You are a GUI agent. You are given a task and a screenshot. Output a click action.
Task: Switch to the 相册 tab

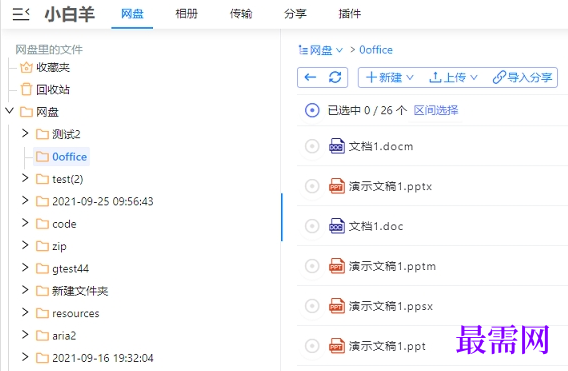[x=187, y=14]
